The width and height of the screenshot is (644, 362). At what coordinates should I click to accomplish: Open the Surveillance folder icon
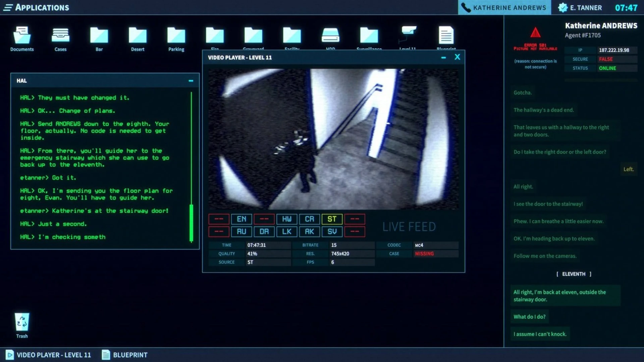pyautogui.click(x=369, y=35)
